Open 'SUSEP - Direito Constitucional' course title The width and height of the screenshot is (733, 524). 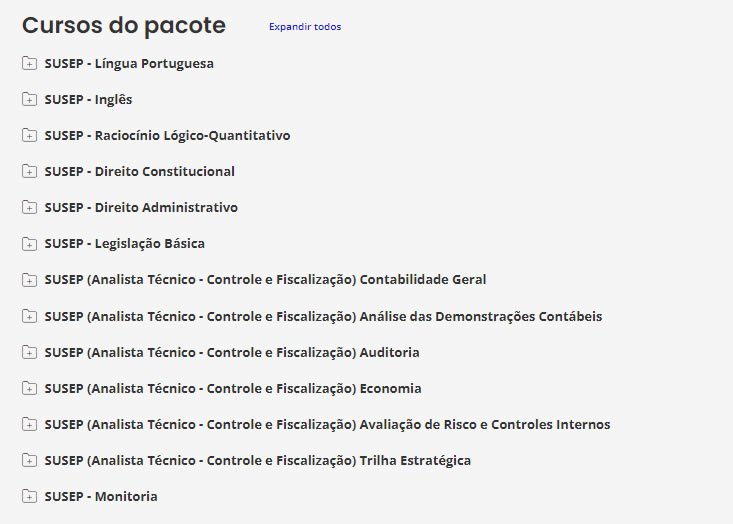tap(139, 172)
